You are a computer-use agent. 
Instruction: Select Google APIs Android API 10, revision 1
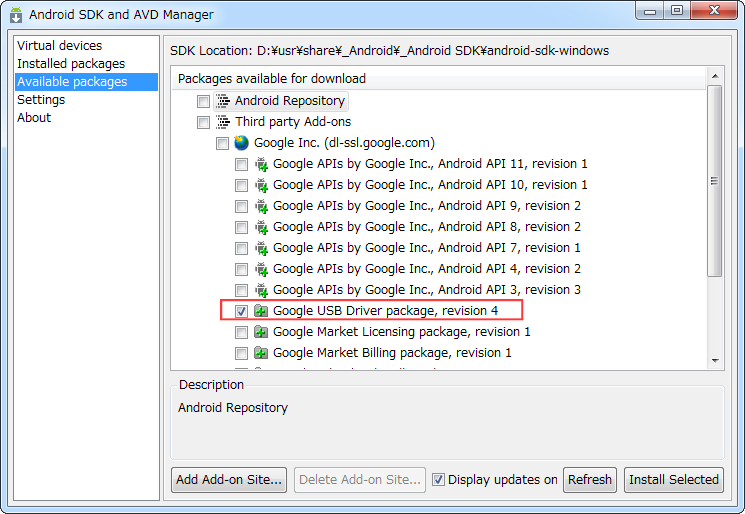(430, 185)
